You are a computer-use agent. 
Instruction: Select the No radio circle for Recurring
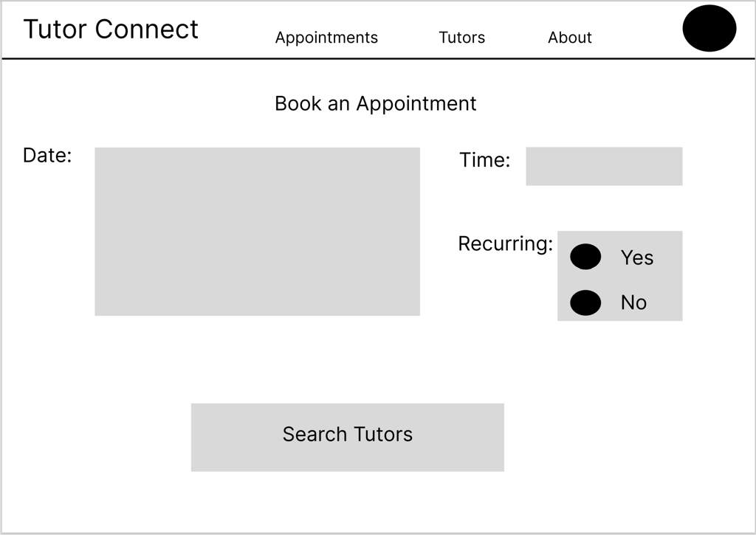tap(585, 303)
